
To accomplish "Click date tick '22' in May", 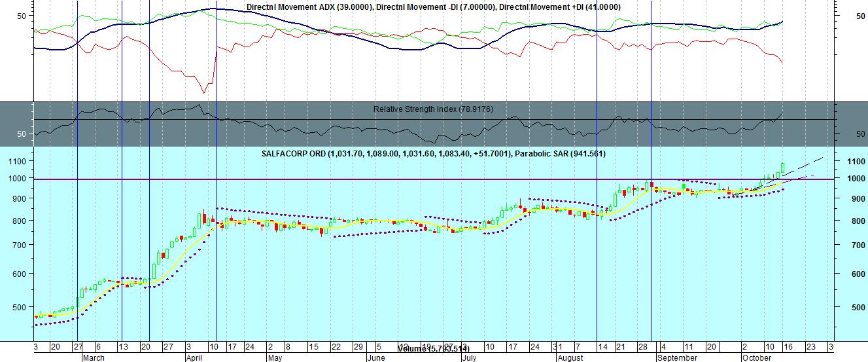I will 336,347.
